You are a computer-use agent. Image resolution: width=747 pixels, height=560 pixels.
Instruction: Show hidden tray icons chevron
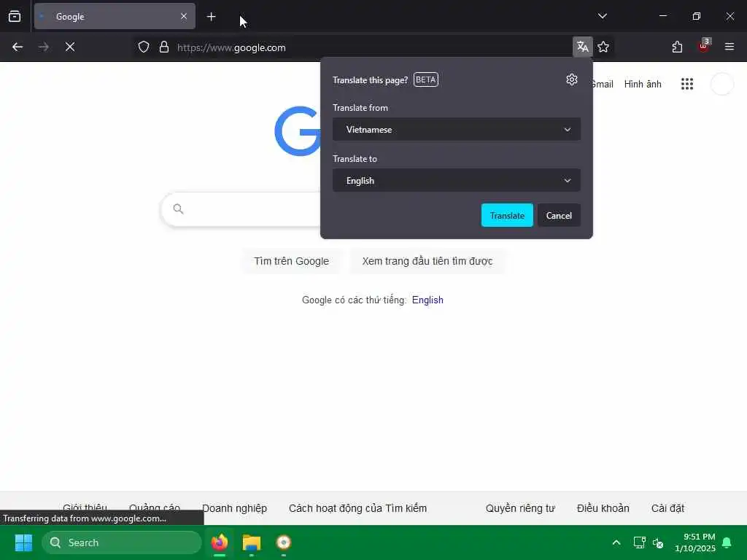(616, 542)
